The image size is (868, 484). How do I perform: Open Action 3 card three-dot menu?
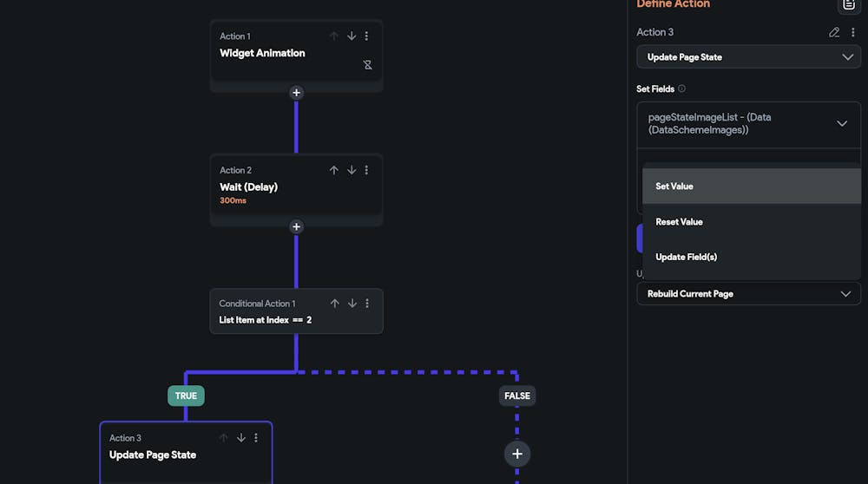pos(256,438)
